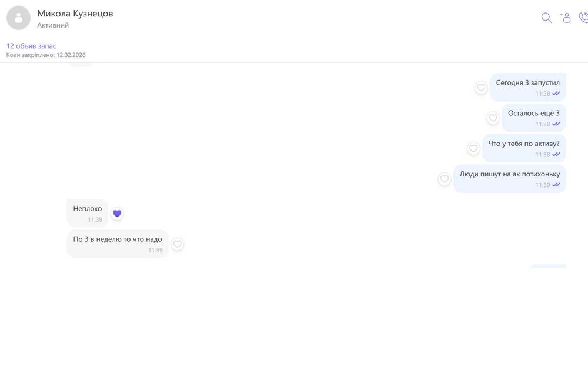Click the contact name Микола Кузнецов

[x=75, y=14]
